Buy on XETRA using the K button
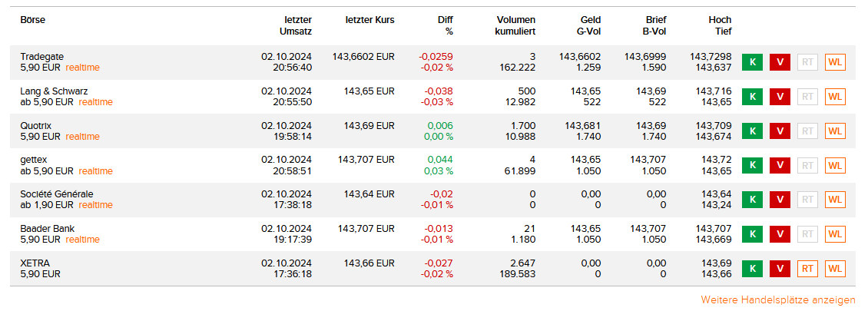 pos(753,269)
